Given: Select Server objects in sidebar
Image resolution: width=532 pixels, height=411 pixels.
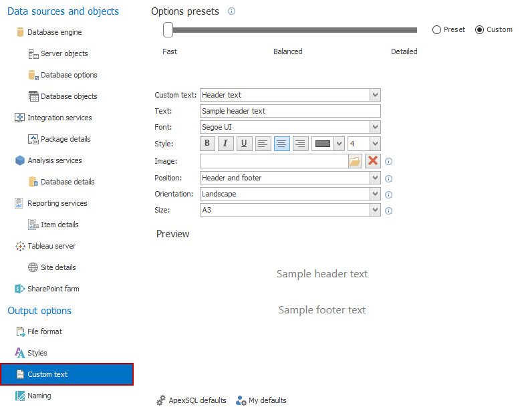Looking at the screenshot, I should [64, 53].
